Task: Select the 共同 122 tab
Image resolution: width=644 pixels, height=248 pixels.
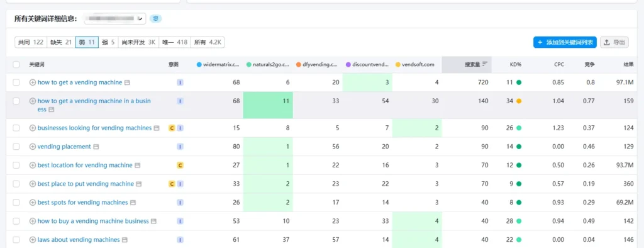Action: click(31, 42)
